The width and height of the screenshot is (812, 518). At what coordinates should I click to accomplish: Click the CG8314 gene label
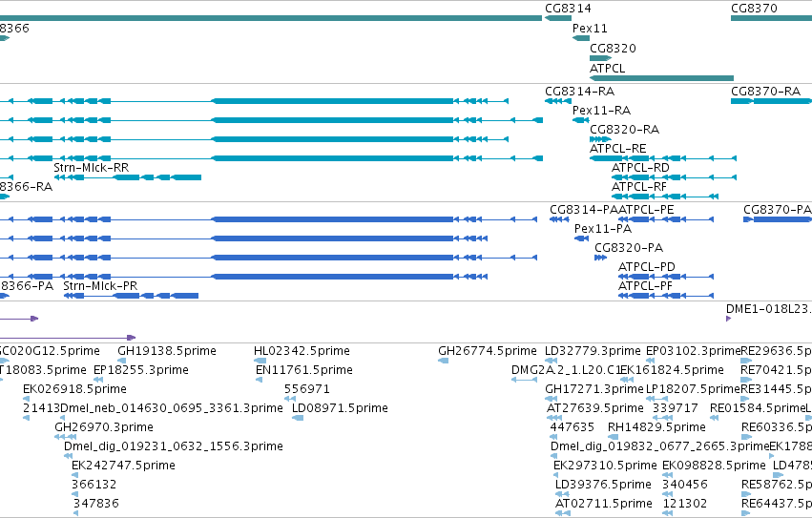click(568, 9)
